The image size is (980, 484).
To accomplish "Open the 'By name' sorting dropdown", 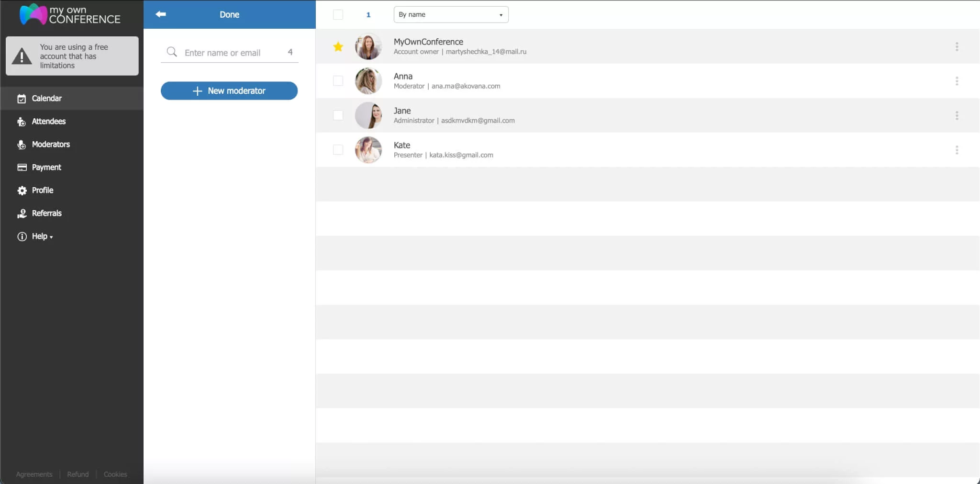I will coord(450,14).
